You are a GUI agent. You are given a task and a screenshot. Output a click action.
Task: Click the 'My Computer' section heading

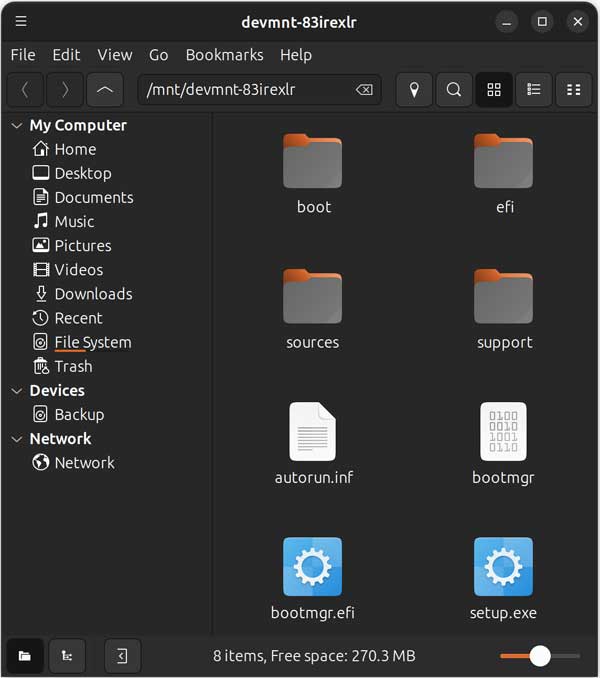click(78, 126)
